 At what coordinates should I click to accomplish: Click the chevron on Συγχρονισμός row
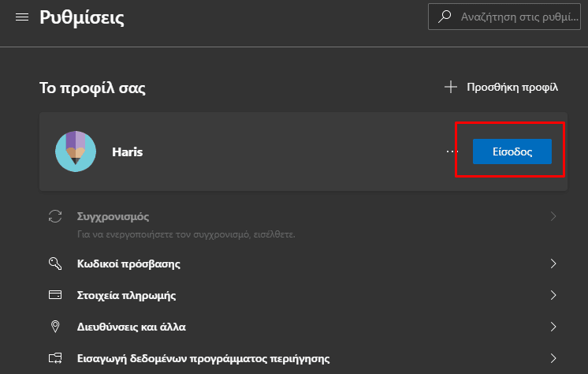point(553,216)
